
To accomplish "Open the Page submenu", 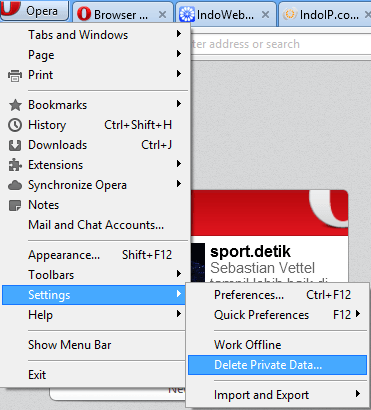I will (x=95, y=55).
